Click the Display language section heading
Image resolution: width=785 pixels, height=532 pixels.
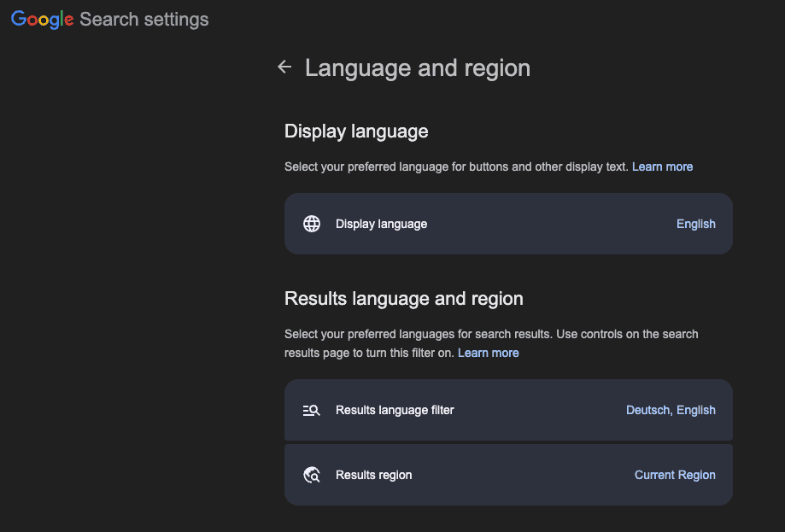pyautogui.click(x=356, y=132)
